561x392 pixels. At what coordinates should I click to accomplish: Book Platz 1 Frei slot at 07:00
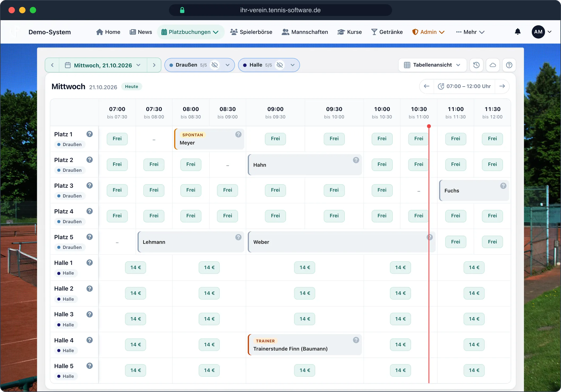[x=117, y=139]
